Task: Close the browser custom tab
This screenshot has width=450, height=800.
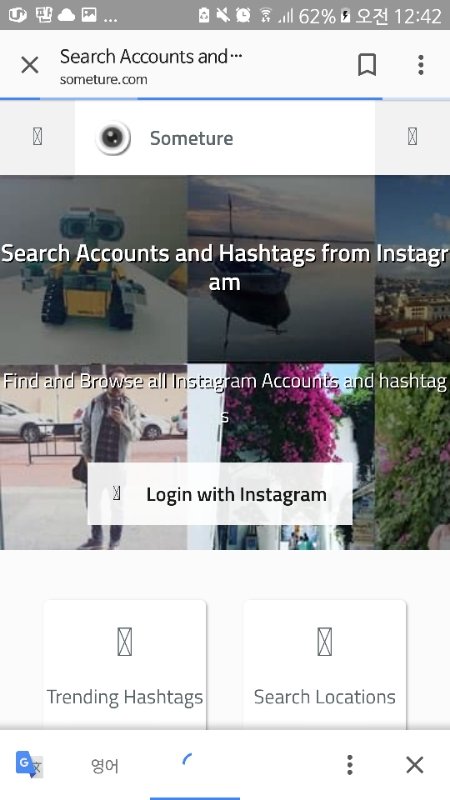Action: 30,65
